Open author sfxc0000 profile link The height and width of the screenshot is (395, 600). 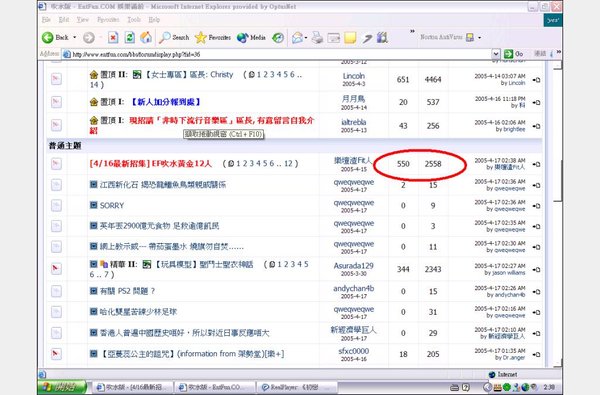[x=354, y=351]
